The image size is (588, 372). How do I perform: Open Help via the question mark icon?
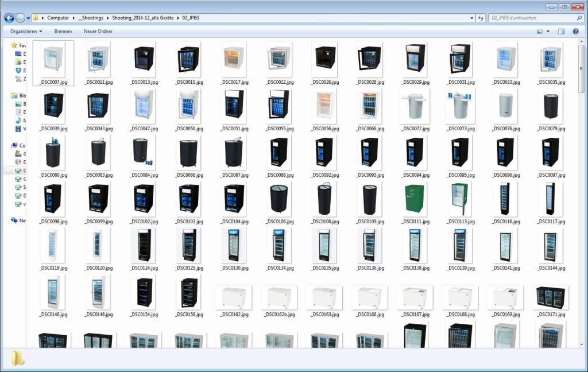[x=575, y=32]
